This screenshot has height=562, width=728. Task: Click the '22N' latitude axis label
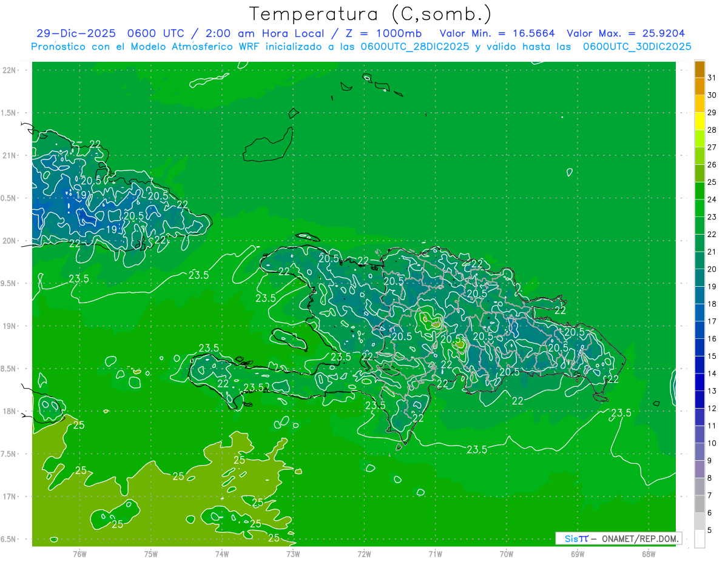tap(10, 70)
